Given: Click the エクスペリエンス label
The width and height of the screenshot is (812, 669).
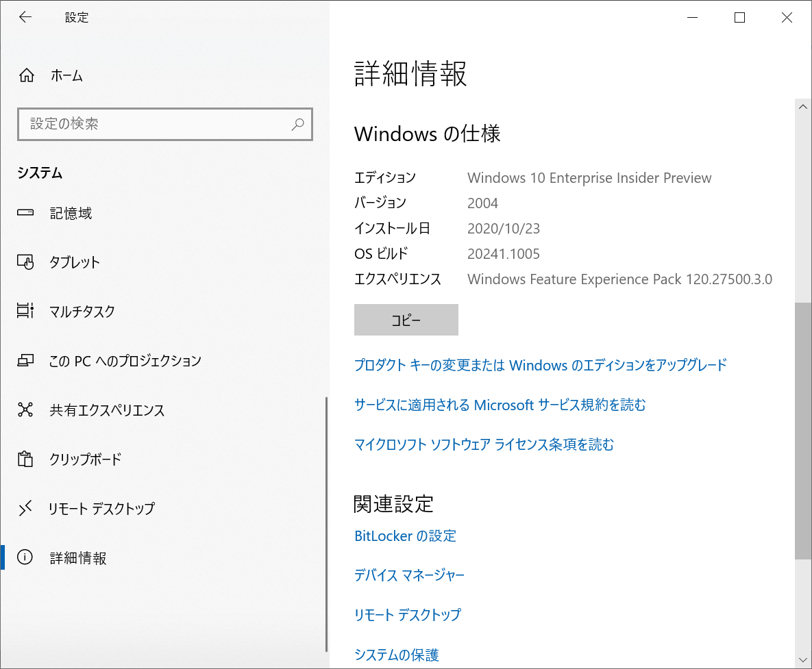Looking at the screenshot, I should (397, 279).
